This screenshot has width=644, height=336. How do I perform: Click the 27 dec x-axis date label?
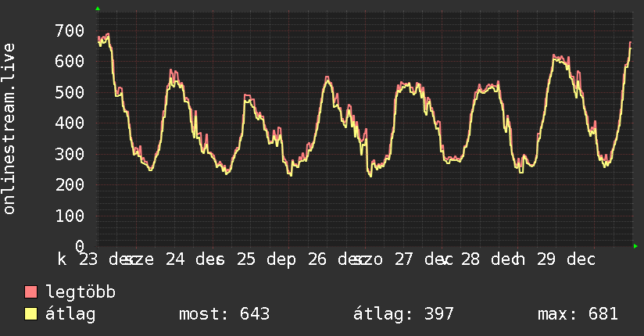[424, 259]
